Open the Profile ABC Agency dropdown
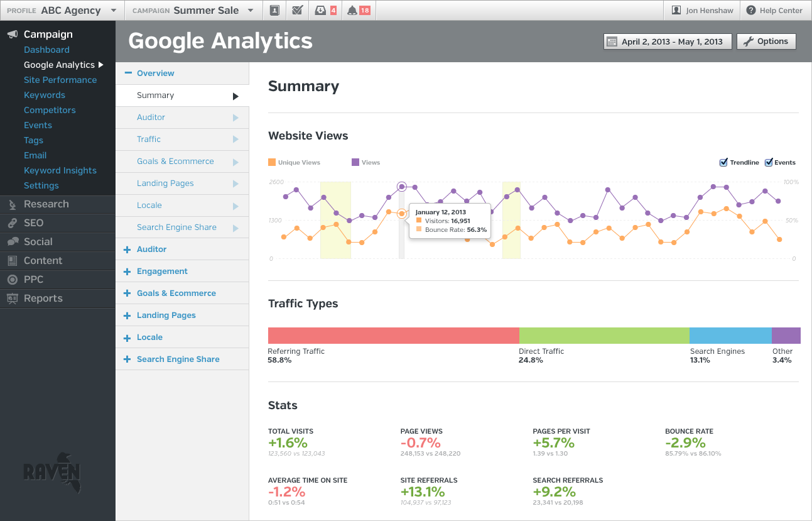Screen dimensions: 812x521 coord(62,10)
